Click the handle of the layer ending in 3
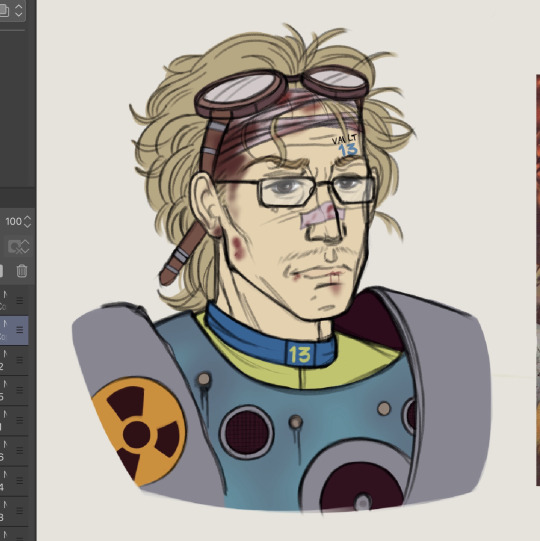540x541 pixels. (x=20, y=510)
